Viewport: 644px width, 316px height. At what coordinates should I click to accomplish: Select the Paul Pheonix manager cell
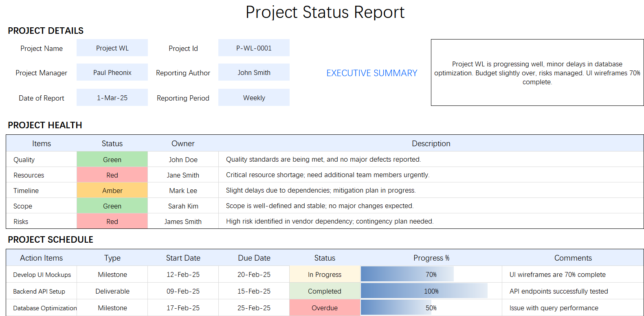click(x=112, y=72)
